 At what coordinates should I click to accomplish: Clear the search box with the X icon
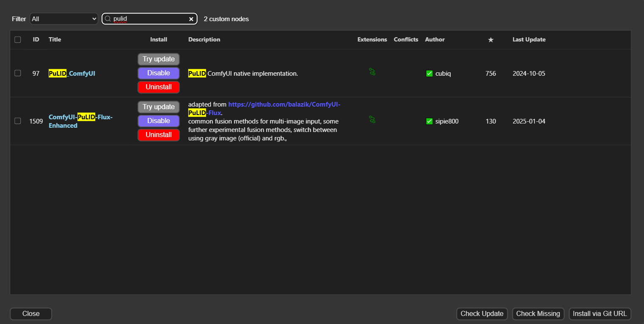pos(191,19)
